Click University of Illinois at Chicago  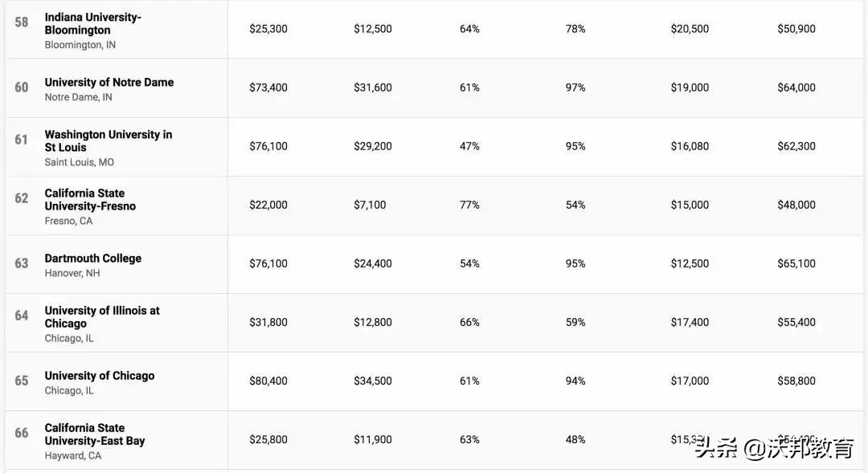click(x=102, y=316)
